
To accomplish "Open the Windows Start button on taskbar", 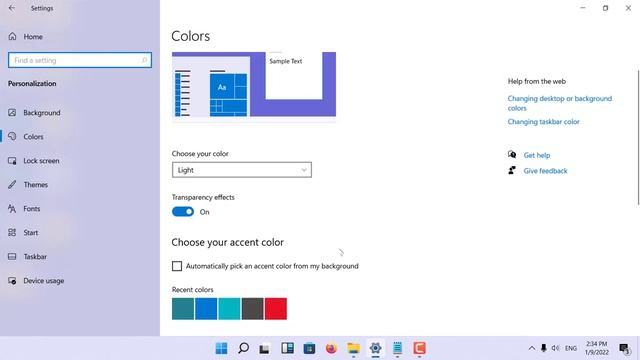I will point(221,348).
